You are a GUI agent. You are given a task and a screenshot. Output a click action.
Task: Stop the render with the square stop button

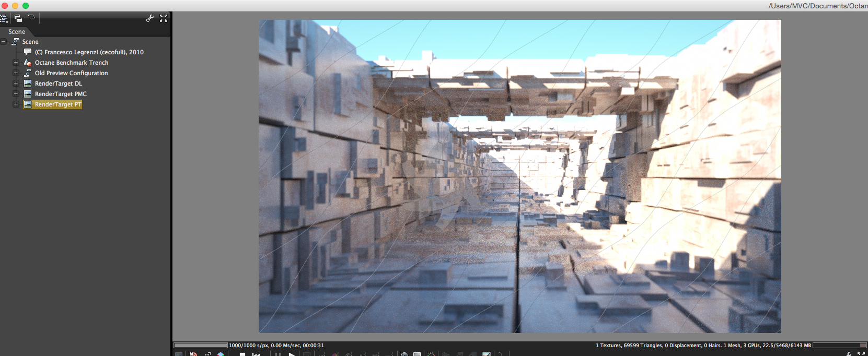[x=242, y=354]
